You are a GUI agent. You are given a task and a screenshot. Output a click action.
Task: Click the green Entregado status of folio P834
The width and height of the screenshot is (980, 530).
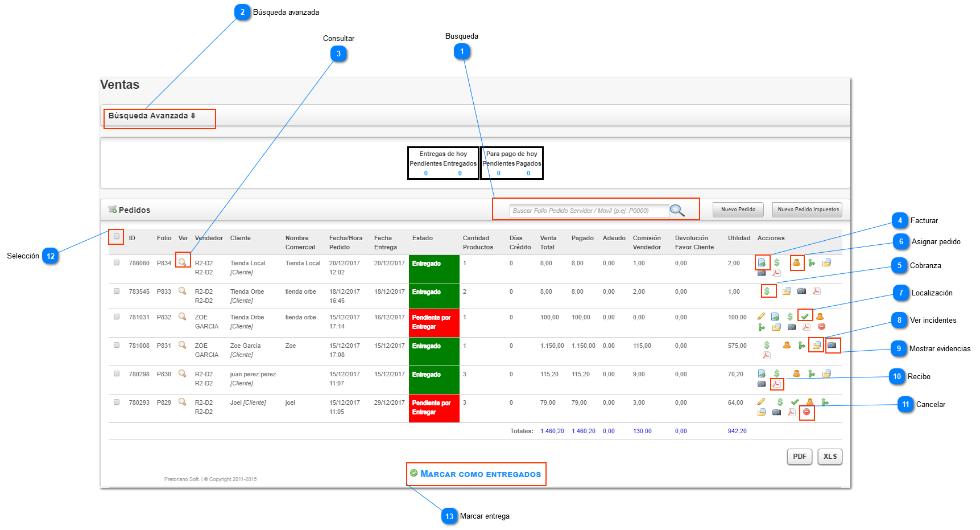coord(434,269)
